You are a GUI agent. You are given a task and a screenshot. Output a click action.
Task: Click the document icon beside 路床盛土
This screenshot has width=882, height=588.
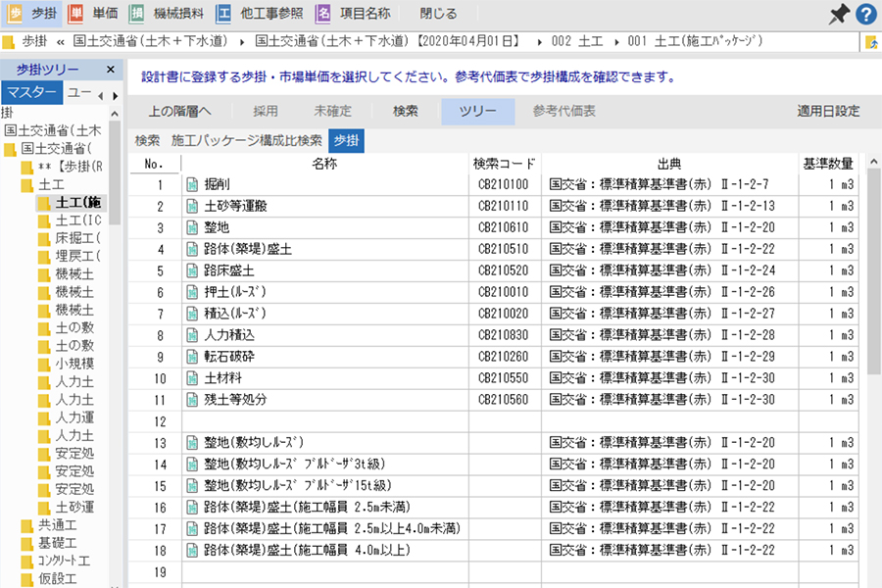[192, 270]
